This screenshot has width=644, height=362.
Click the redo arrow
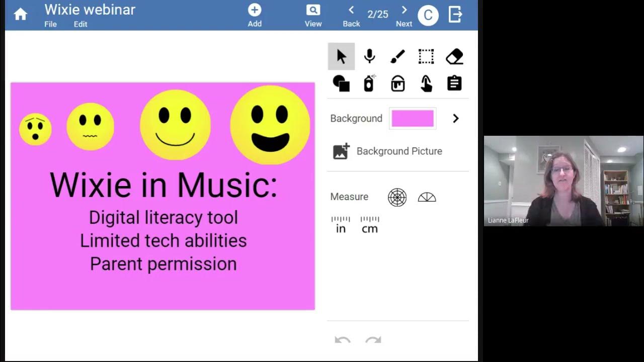coord(373,340)
